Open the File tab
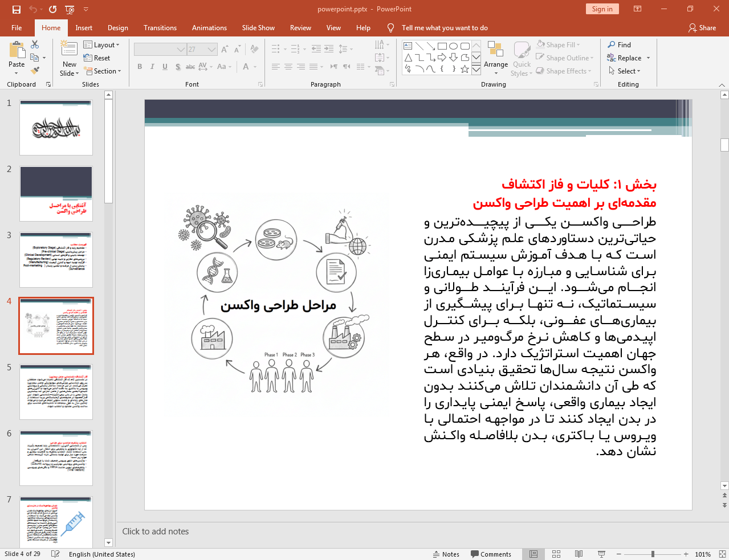Screen dimensions: 729x560 point(17,27)
